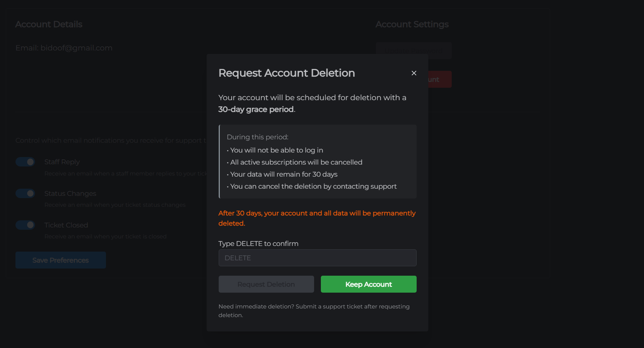644x348 pixels.
Task: Click the 'Need immediate deletion?' note
Action: 314,311
